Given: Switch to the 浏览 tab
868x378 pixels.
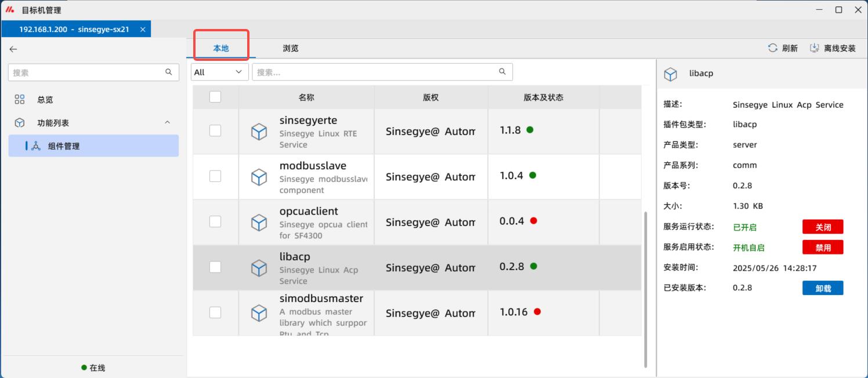Looking at the screenshot, I should click(291, 48).
